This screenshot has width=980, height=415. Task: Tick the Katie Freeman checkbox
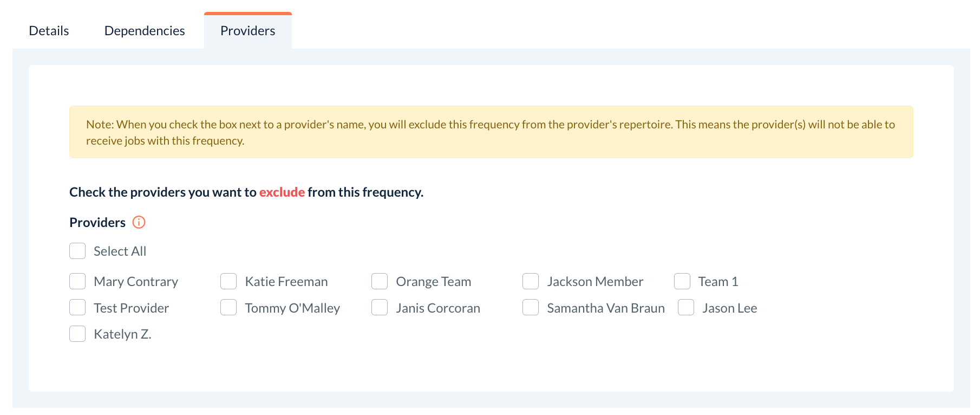(x=228, y=281)
